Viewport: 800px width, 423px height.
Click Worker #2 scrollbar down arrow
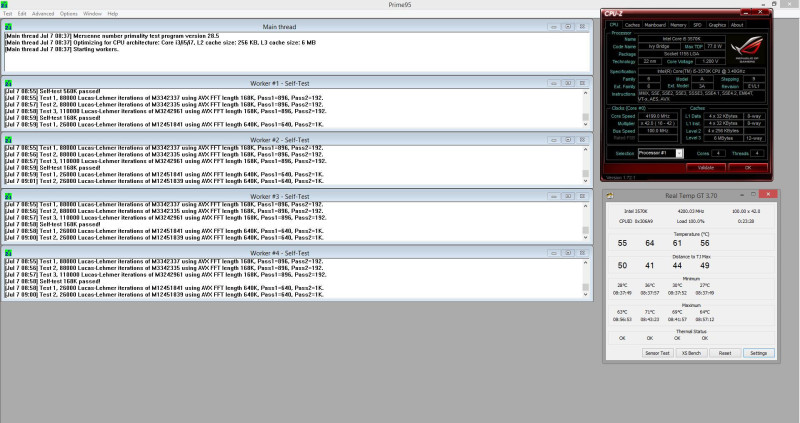pyautogui.click(x=585, y=181)
